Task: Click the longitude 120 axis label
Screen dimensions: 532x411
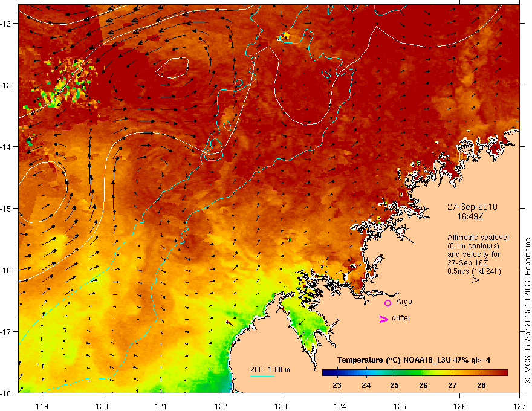Action: (x=102, y=406)
